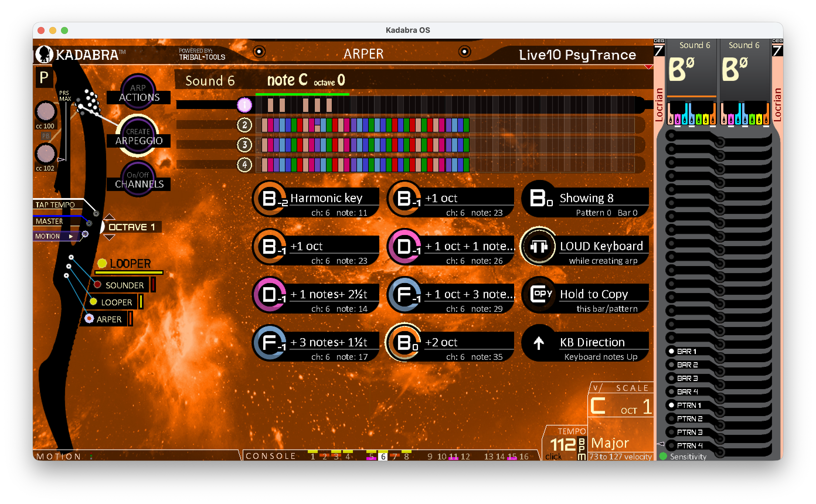816x504 pixels.
Task: Adjust the cc 100 knob
Action: click(46, 111)
